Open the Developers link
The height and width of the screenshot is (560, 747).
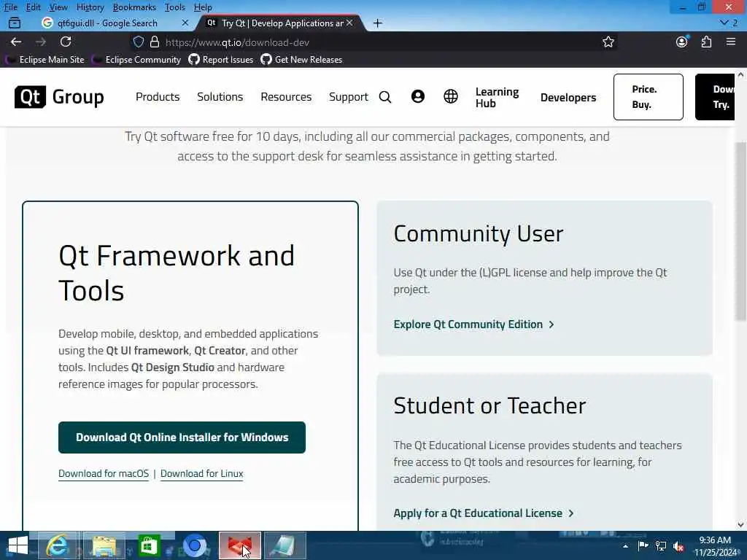point(568,97)
